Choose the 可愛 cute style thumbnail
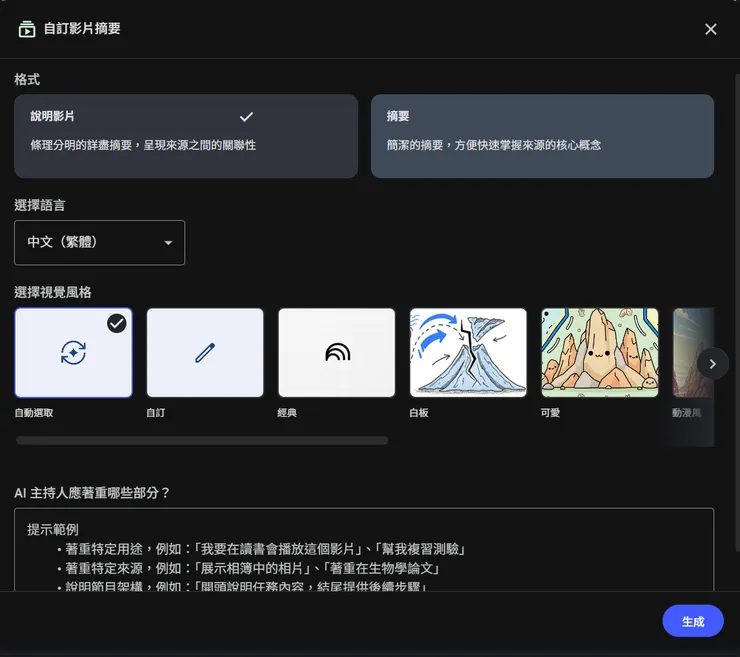 (x=600, y=353)
